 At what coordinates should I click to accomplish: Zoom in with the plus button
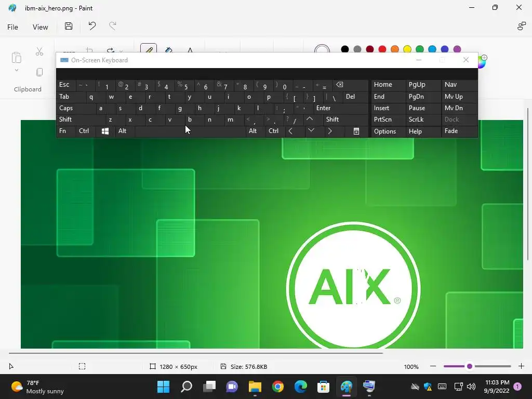pos(522,366)
